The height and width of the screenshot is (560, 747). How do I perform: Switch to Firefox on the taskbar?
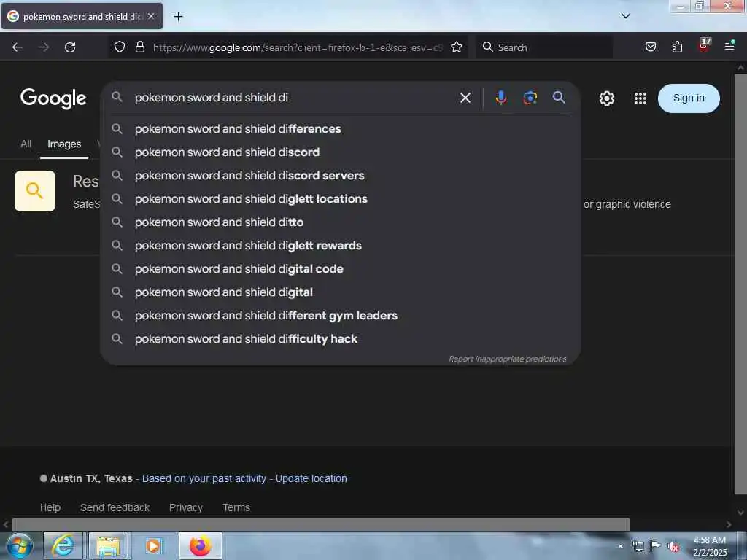201,545
